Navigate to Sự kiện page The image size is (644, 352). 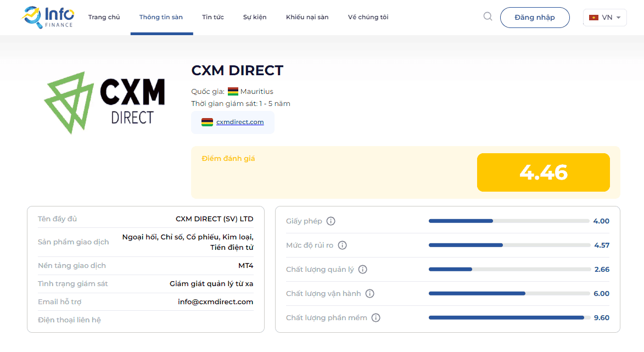coord(255,17)
